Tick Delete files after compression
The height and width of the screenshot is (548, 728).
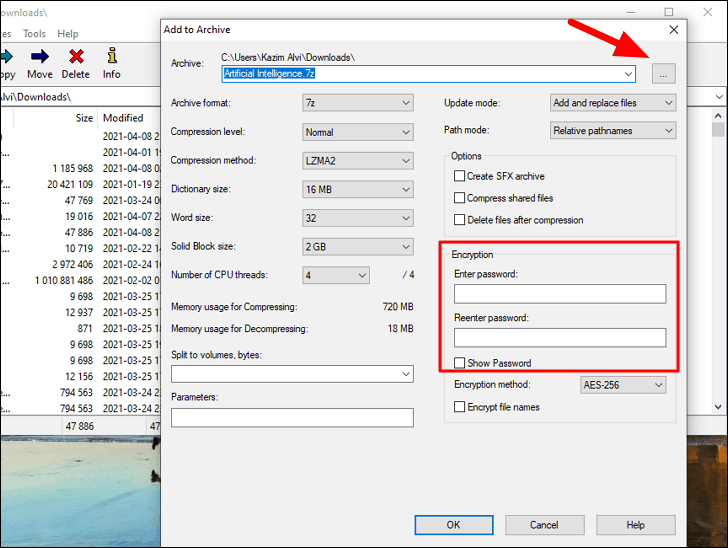[459, 220]
